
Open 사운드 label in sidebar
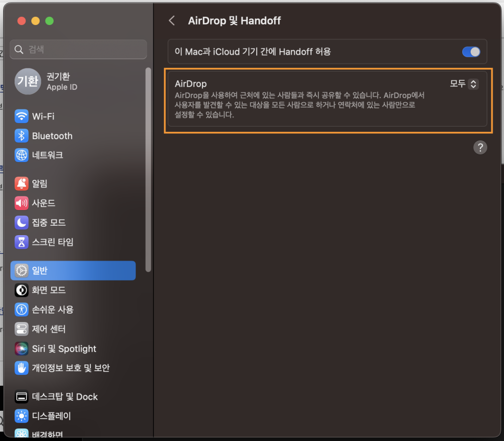[x=43, y=203]
